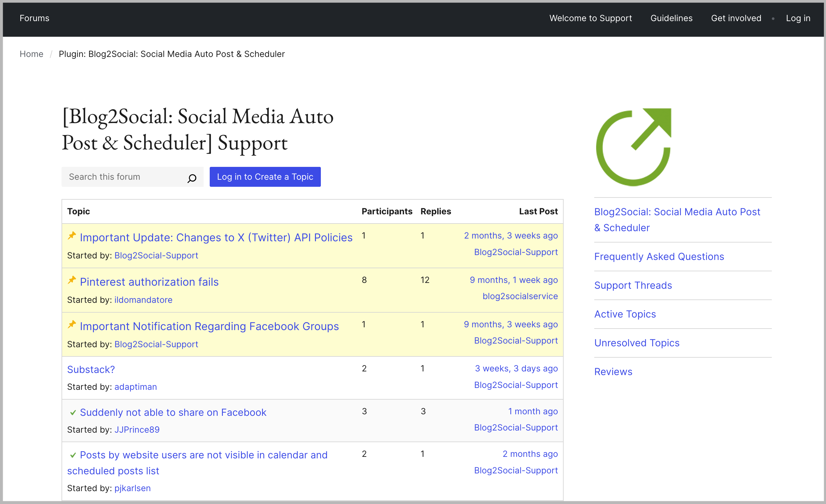
Task: Click Log in to Create a Topic
Action: point(265,177)
